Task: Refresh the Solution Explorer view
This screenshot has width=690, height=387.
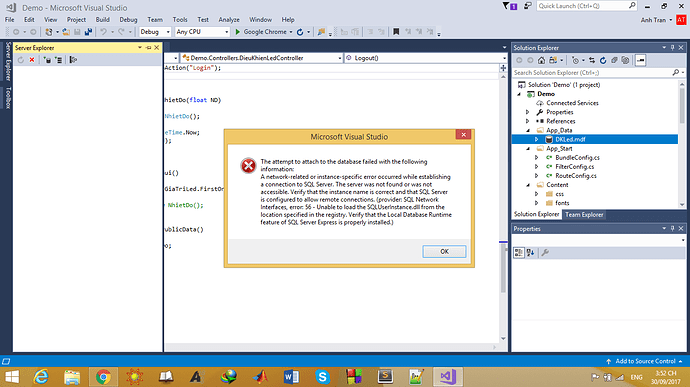Action: [603, 60]
